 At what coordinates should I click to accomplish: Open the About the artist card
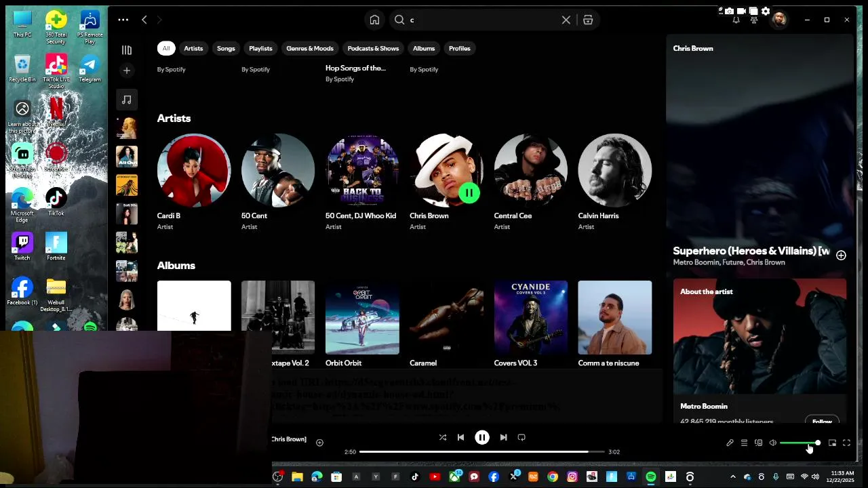(759, 351)
